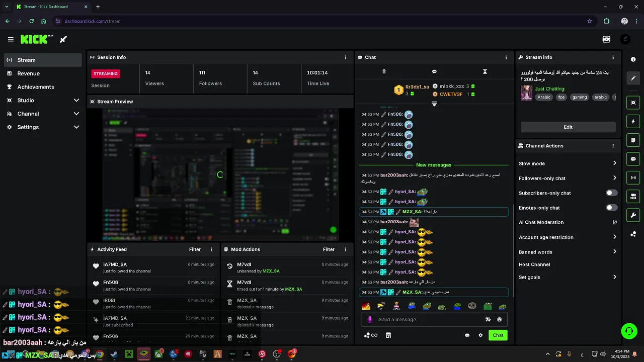
Task: Open Steam from the Windows taskbar
Action: (114, 354)
